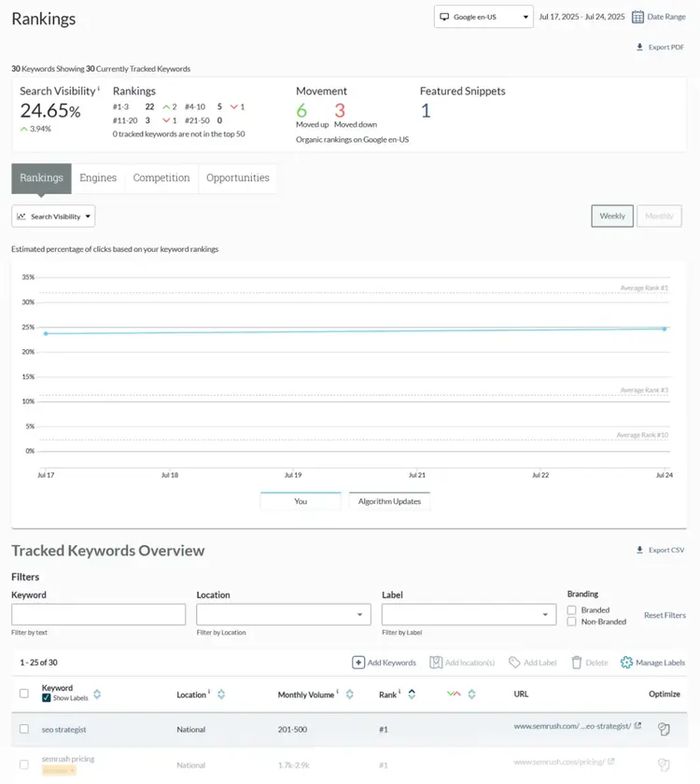The image size is (700, 784).
Task: Switch to the Engines tab
Action: pos(98,178)
